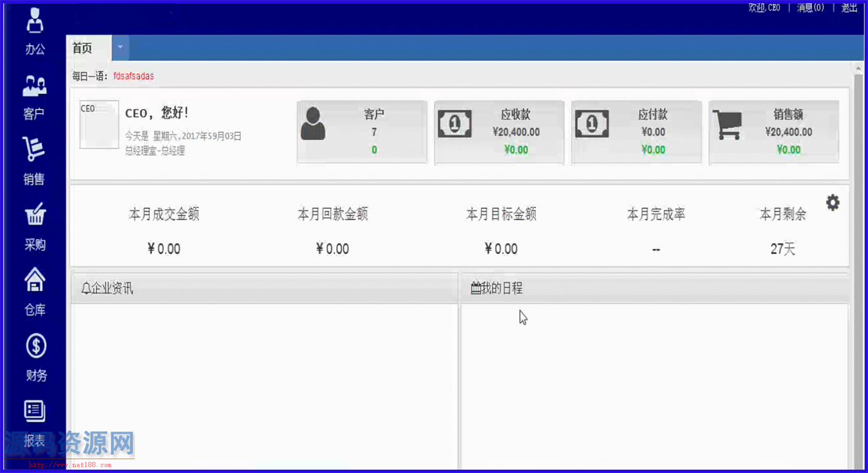
Task: Click the ¥20,400.00 amount under 应收款
Action: tap(516, 132)
